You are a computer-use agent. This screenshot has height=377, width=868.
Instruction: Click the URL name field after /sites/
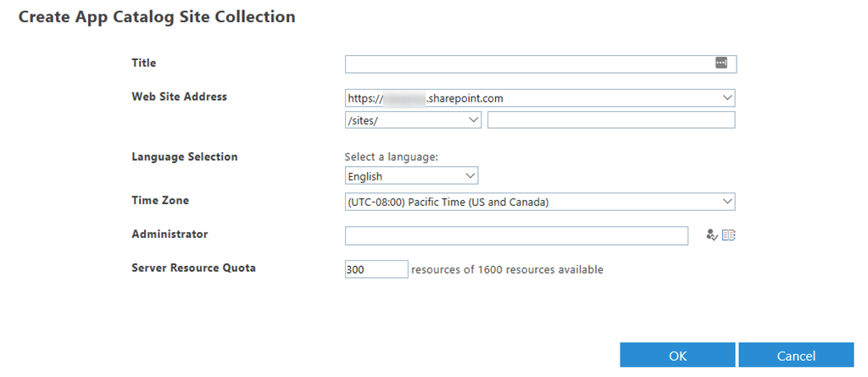(611, 120)
